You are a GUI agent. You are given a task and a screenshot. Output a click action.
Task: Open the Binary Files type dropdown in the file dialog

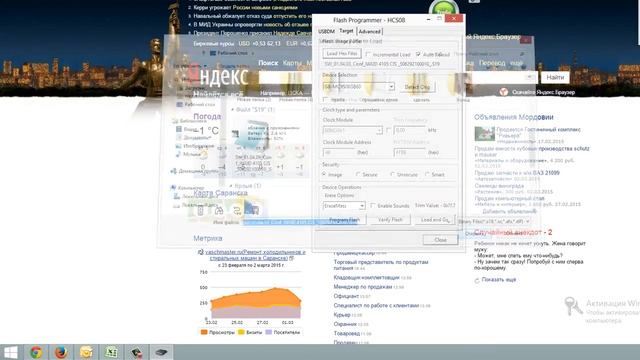527,221
